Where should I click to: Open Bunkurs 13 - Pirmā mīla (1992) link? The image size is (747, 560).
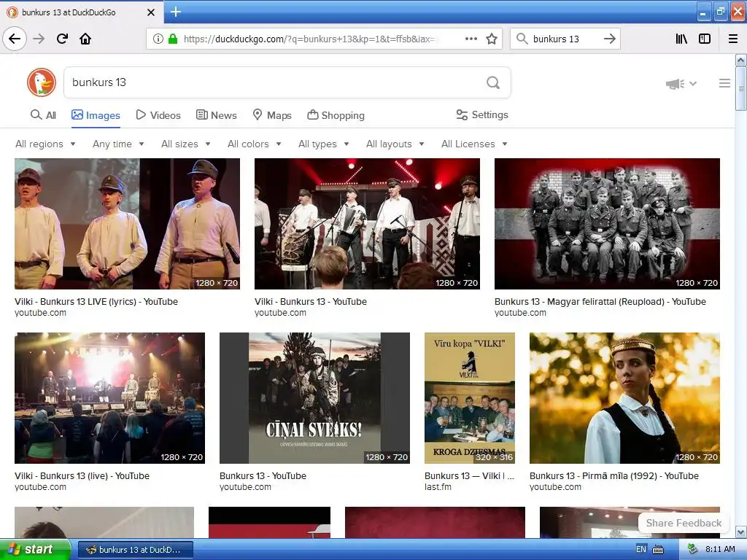point(614,475)
